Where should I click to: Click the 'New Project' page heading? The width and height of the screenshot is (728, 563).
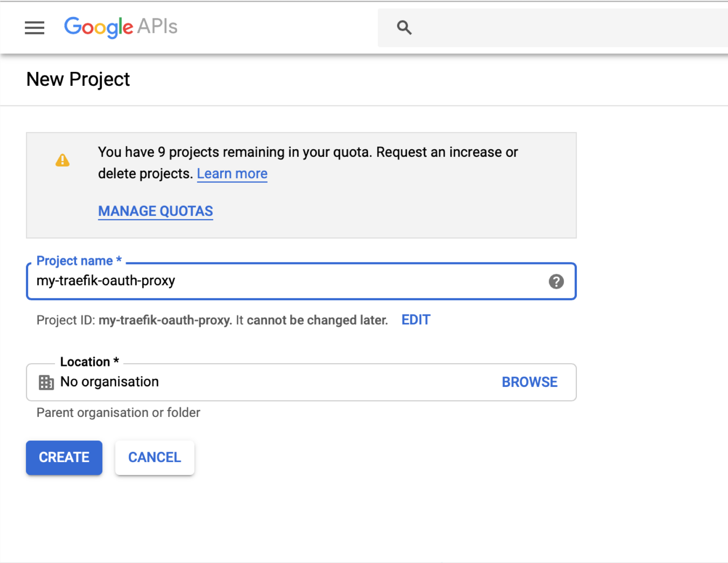click(x=78, y=80)
